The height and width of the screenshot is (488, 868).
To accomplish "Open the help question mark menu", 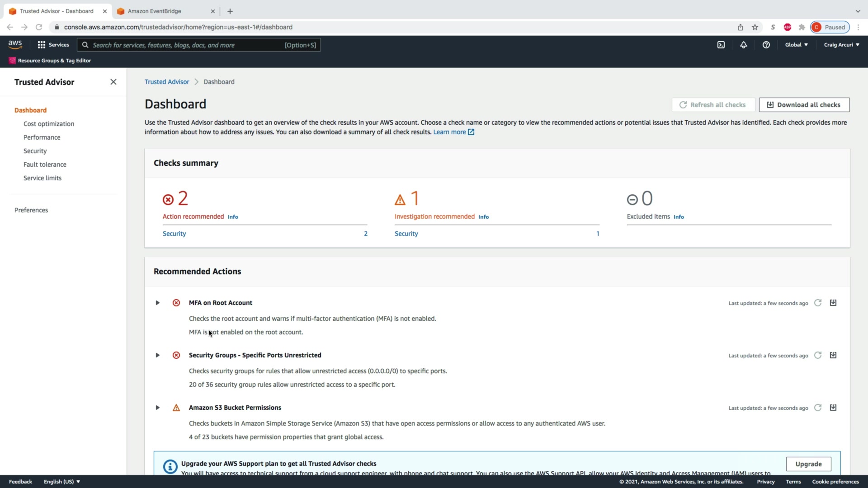I will (x=766, y=45).
